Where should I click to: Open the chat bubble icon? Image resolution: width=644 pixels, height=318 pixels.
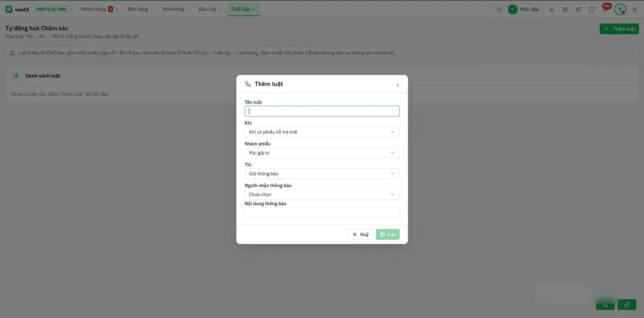click(x=592, y=9)
